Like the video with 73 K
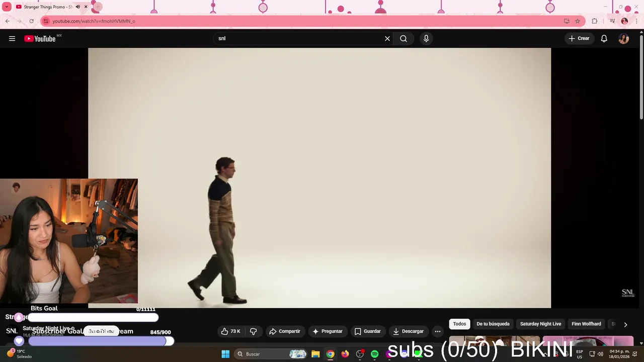Image resolution: width=644 pixels, height=362 pixels. point(231,331)
